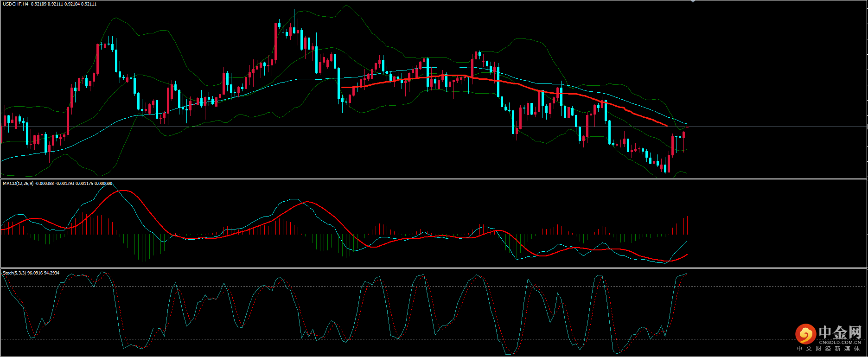Click the 中金网 Chinese logo text
The width and height of the screenshot is (868, 357).
coord(840,332)
